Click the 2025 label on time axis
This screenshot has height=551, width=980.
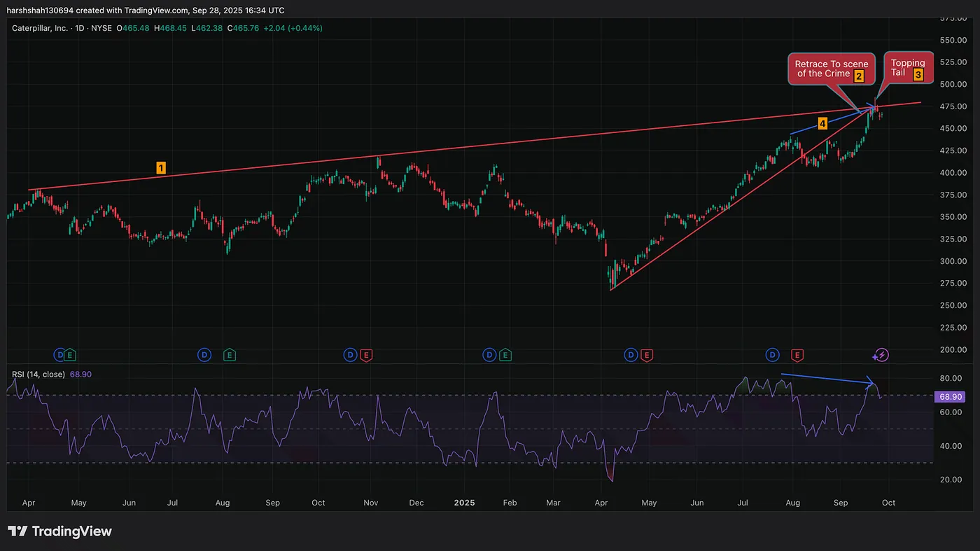465,503
